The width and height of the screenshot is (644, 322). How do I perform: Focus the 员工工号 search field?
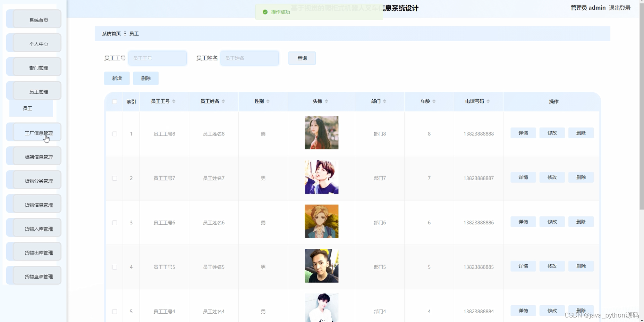pos(158,58)
